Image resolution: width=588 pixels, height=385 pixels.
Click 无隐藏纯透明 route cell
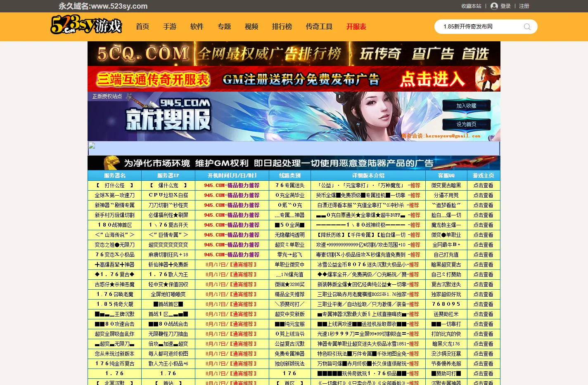(290, 235)
